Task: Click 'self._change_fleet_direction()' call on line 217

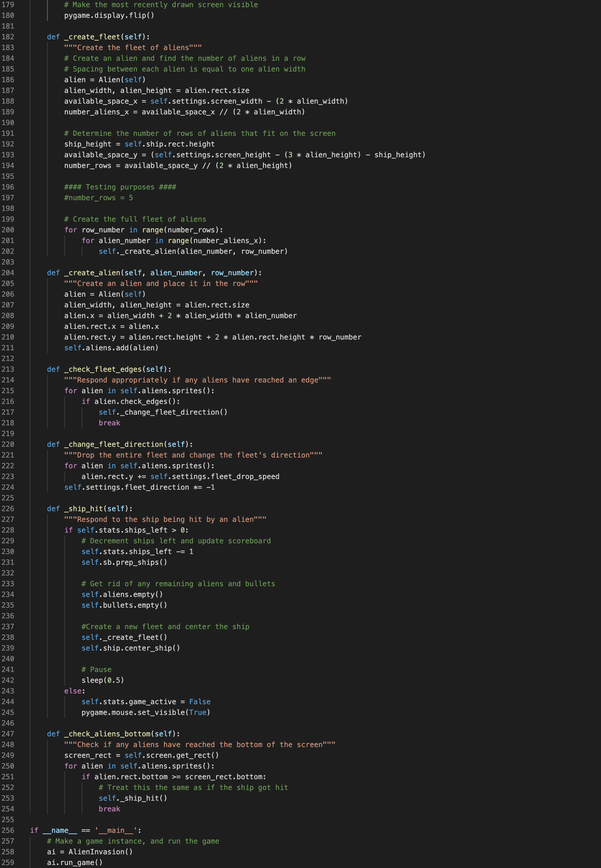Action: coord(163,412)
